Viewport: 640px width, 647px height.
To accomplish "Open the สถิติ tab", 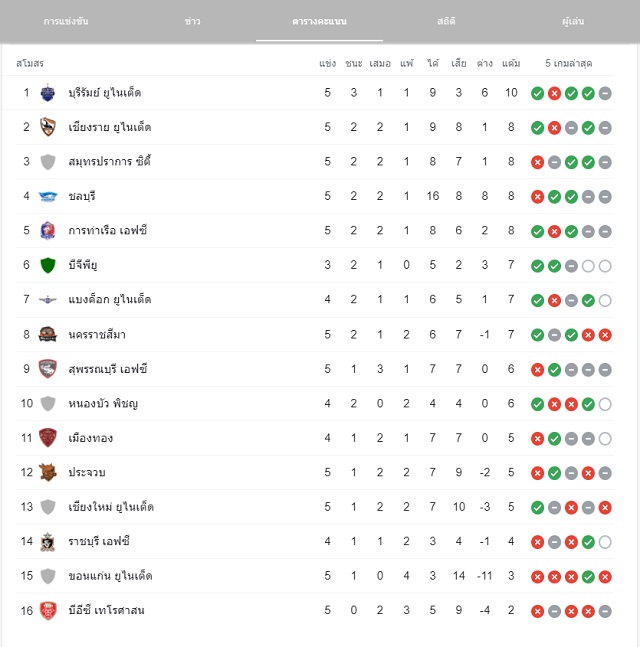I will [446, 21].
